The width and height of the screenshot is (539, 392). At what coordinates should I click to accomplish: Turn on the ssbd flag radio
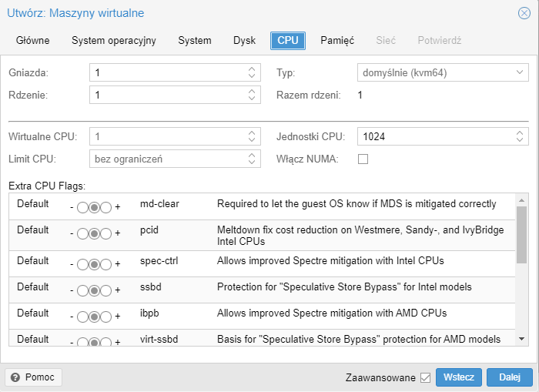105,290
